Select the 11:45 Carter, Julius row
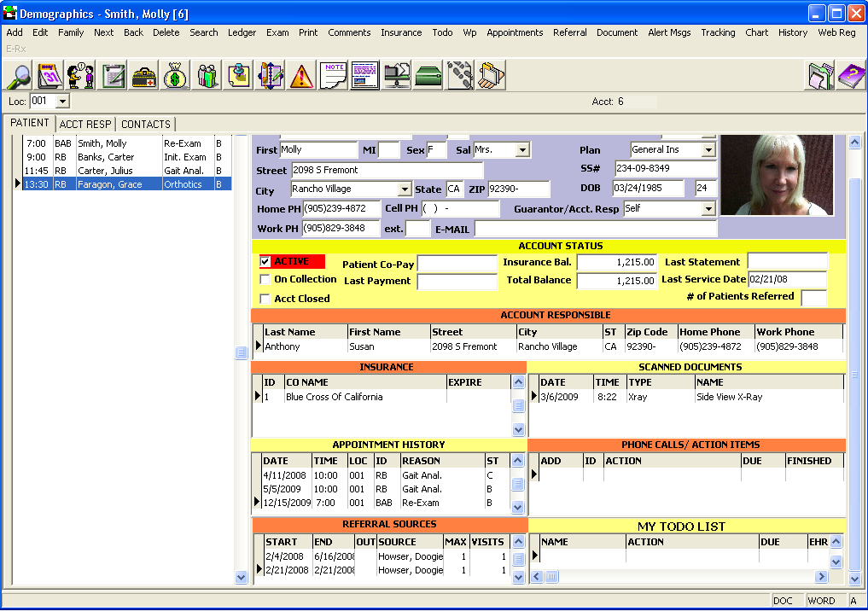This screenshot has width=868, height=611. (127, 171)
